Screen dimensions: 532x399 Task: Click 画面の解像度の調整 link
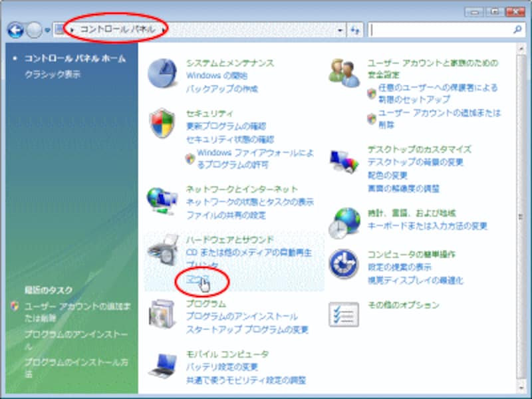coord(404,188)
